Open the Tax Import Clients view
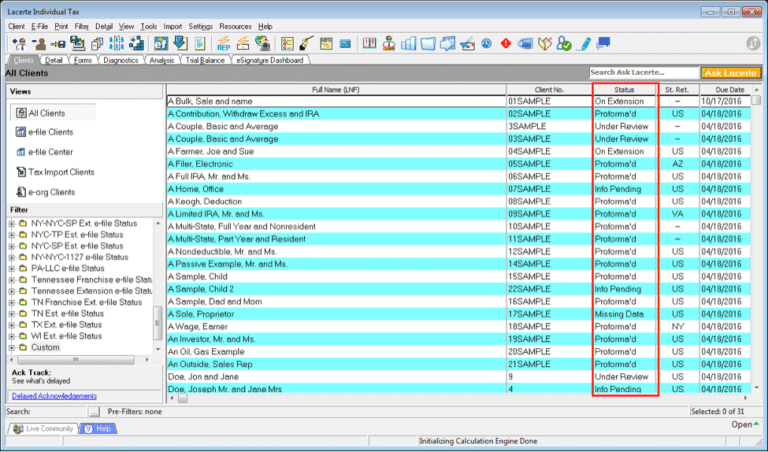Screen dimensions: 768x452 pyautogui.click(x=62, y=172)
